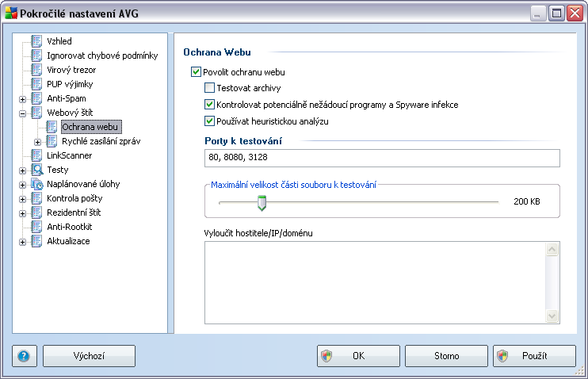Expand the Anti-Spam tree node
Viewport: 588px width, 379px height.
click(22, 99)
